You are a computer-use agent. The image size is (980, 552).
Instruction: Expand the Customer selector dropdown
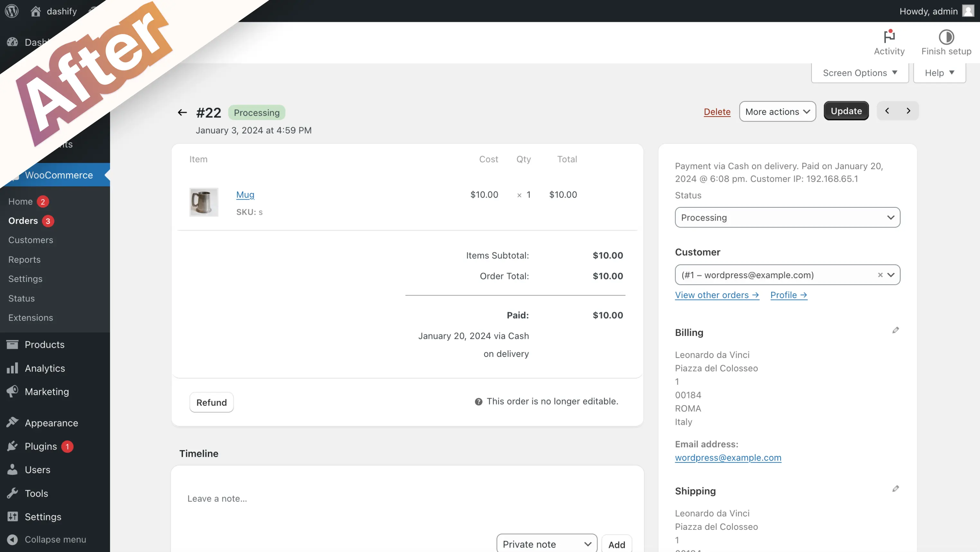tap(891, 275)
